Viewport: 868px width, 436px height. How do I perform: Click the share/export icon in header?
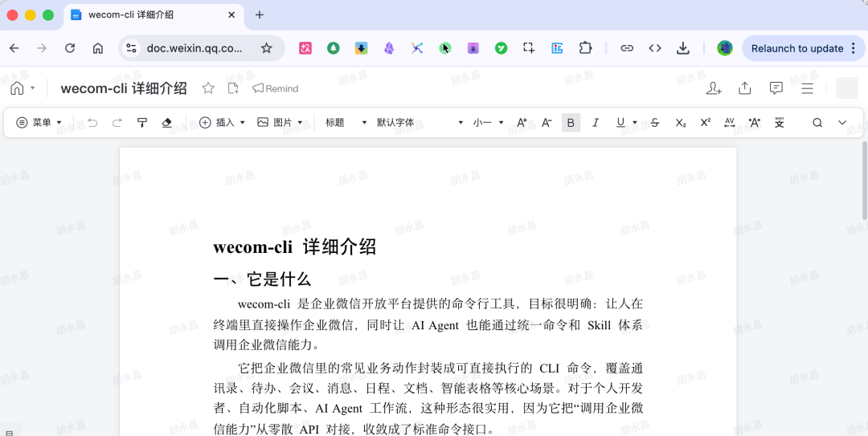click(745, 88)
